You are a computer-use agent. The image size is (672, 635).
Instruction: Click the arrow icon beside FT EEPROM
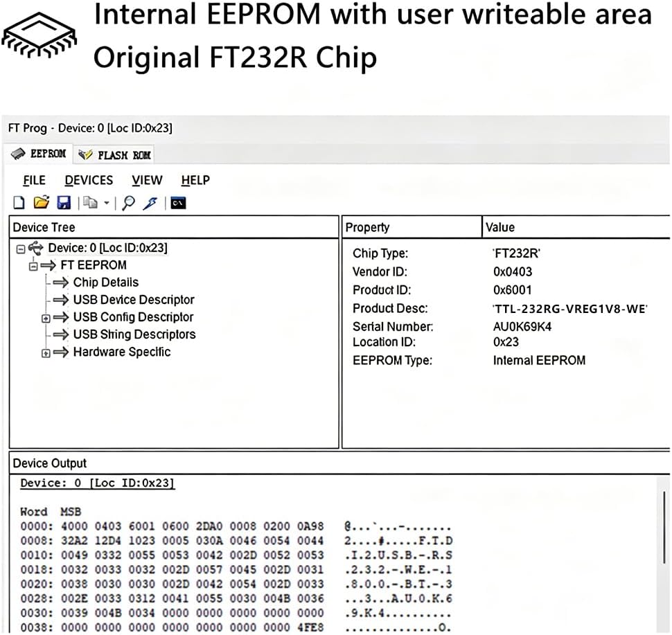coord(48,265)
